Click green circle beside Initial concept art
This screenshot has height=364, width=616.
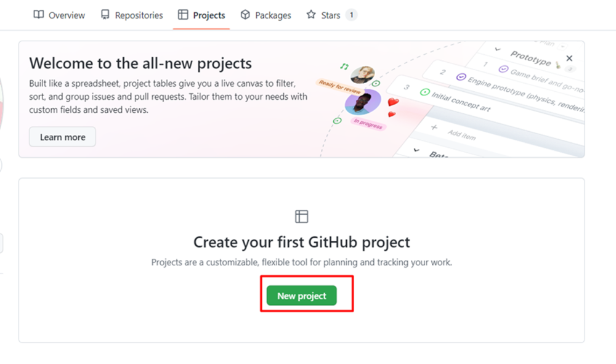pyautogui.click(x=424, y=92)
